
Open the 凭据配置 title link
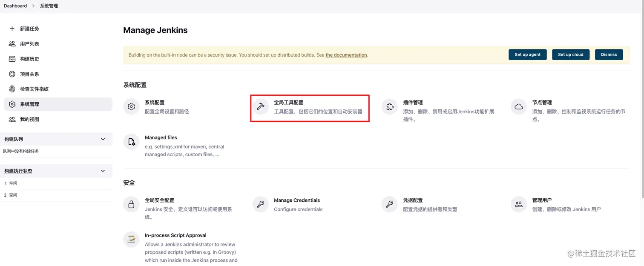tap(413, 200)
